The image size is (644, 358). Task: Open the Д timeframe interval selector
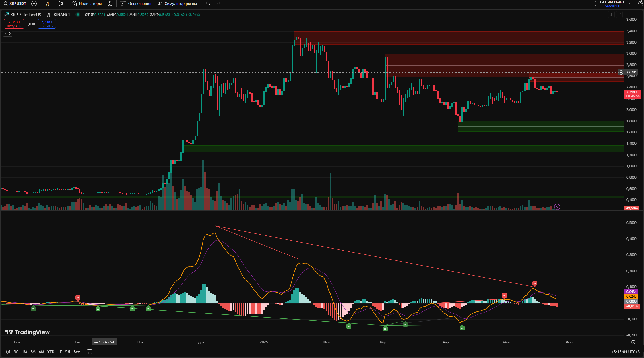tap(48, 4)
